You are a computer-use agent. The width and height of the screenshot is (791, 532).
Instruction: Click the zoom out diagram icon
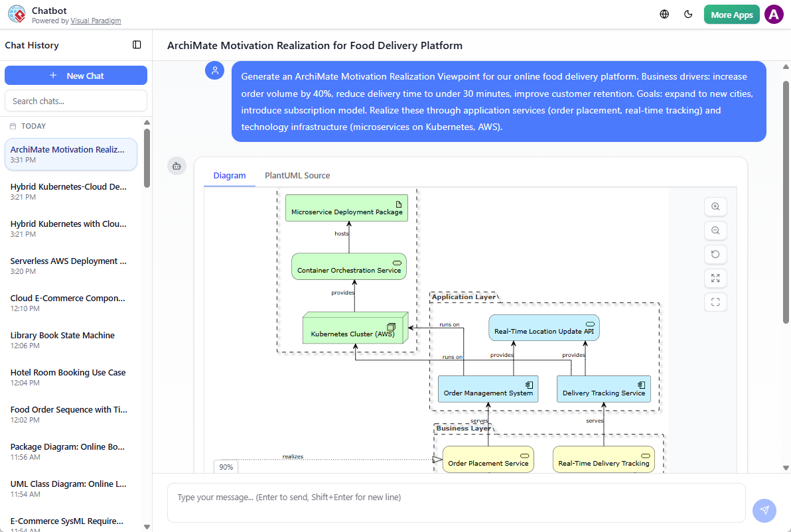click(715, 231)
